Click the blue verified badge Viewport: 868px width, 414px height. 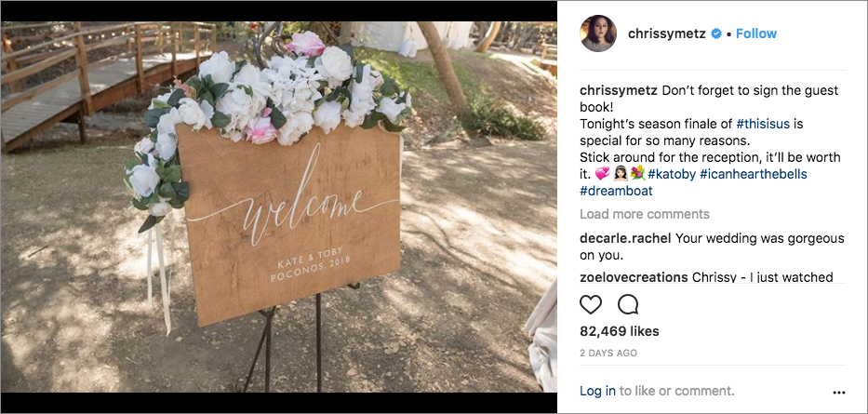(x=716, y=33)
